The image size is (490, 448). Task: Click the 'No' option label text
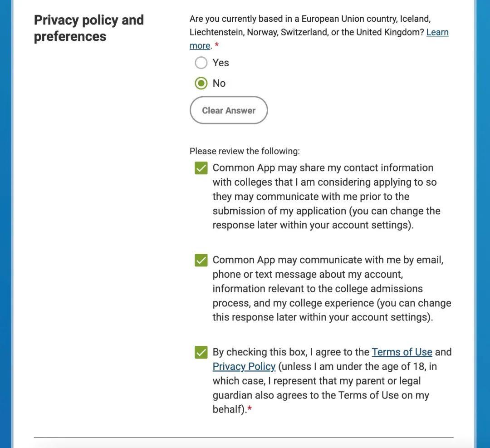click(x=219, y=83)
